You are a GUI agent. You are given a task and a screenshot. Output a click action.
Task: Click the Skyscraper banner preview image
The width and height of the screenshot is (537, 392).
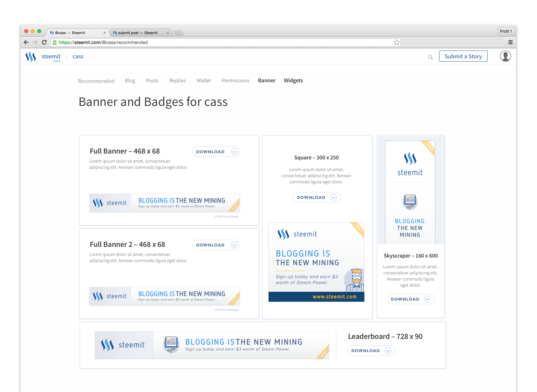pos(410,192)
